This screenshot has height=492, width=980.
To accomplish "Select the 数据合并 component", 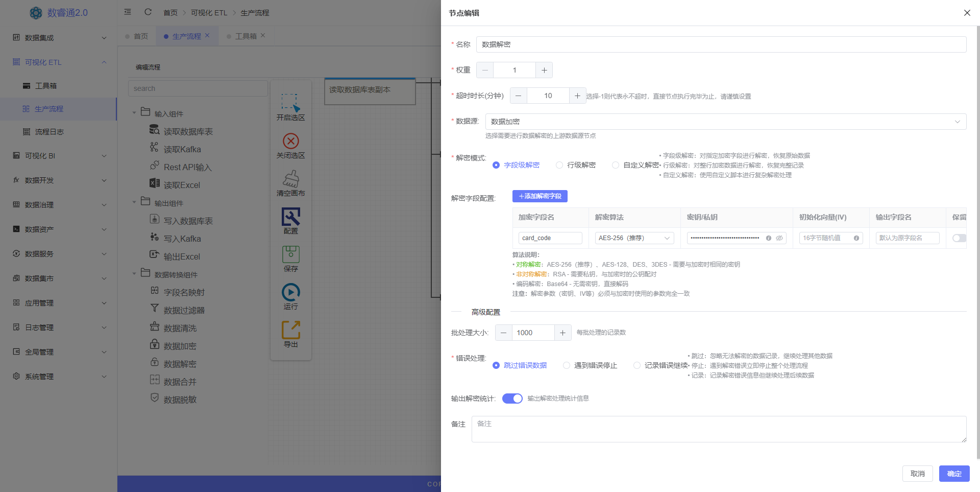I will (x=173, y=382).
